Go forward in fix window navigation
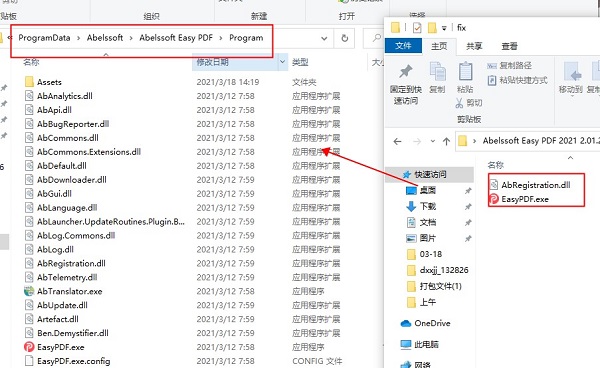The width and height of the screenshot is (600, 368). (417, 142)
